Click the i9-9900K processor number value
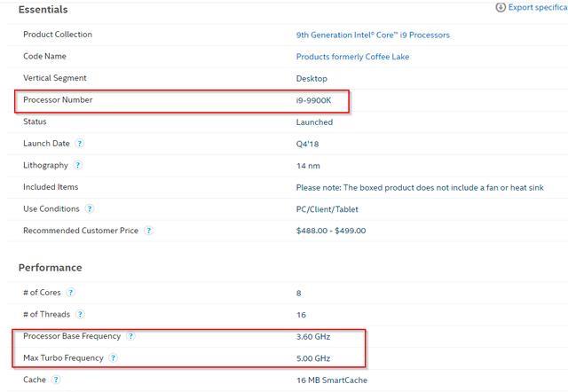 coord(313,100)
